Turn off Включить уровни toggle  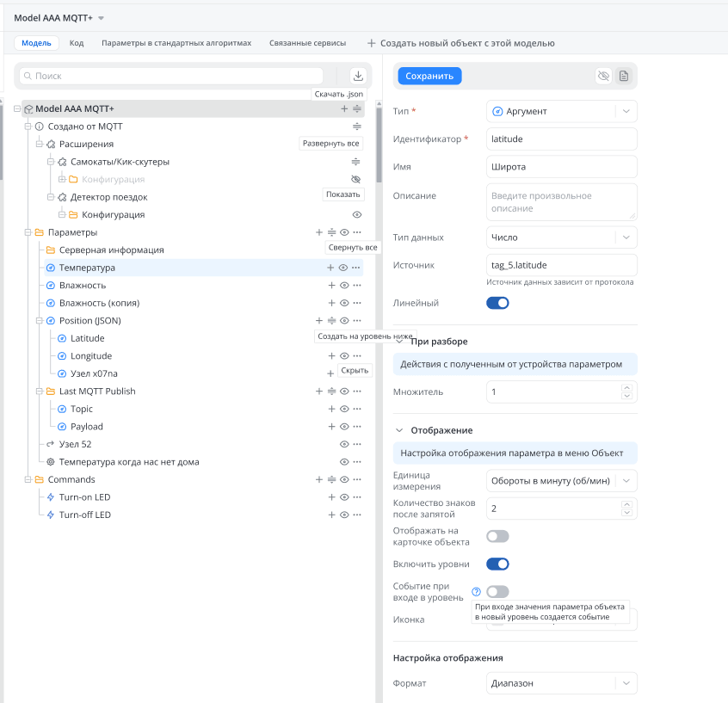(497, 564)
